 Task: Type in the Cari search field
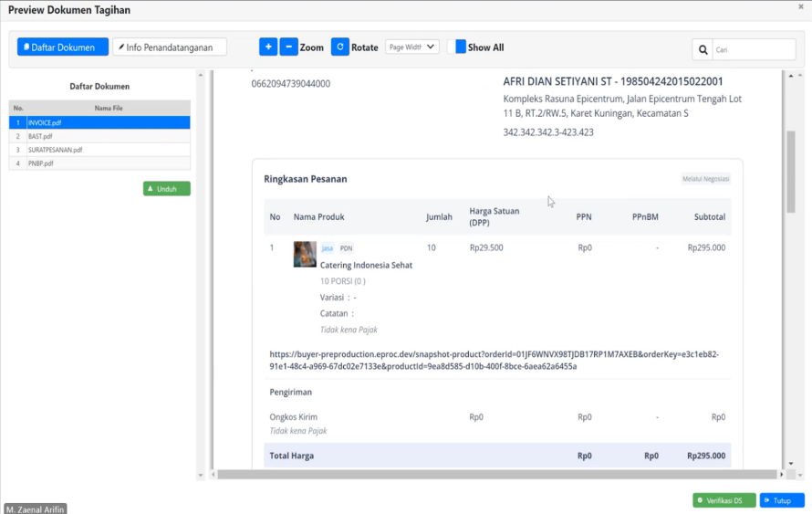pos(753,50)
